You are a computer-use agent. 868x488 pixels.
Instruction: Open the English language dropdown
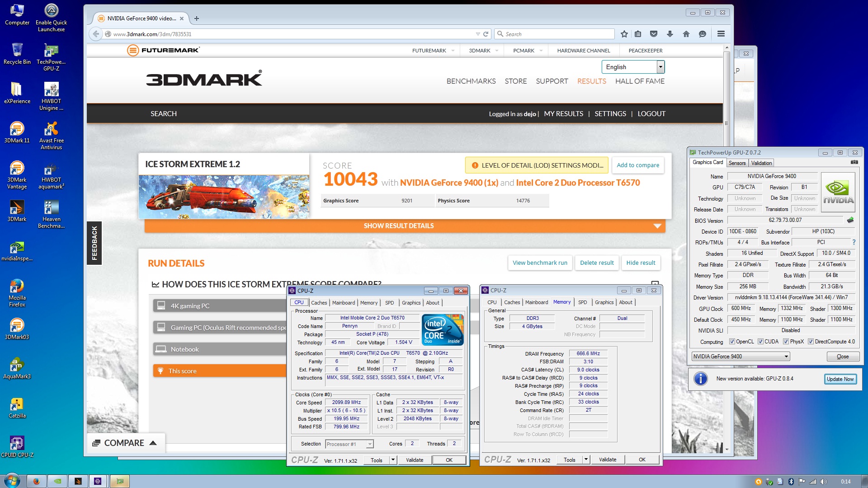pos(633,67)
